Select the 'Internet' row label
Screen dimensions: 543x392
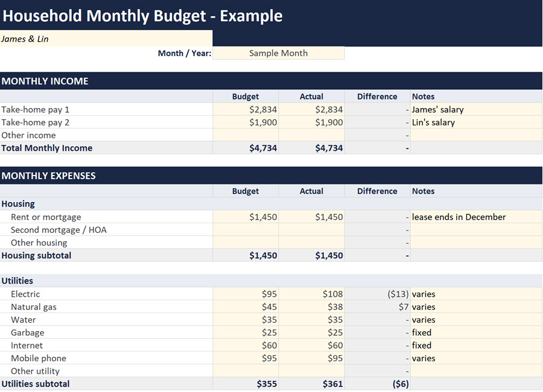click(x=27, y=345)
